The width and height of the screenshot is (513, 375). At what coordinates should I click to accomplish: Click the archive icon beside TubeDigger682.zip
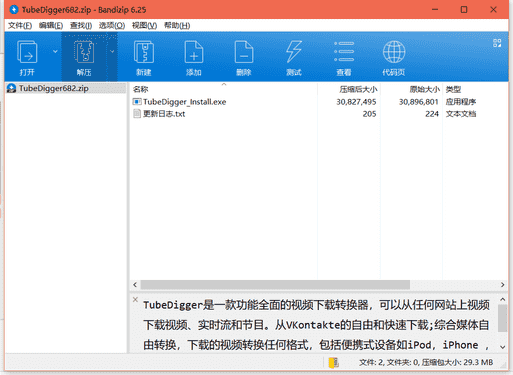point(11,88)
